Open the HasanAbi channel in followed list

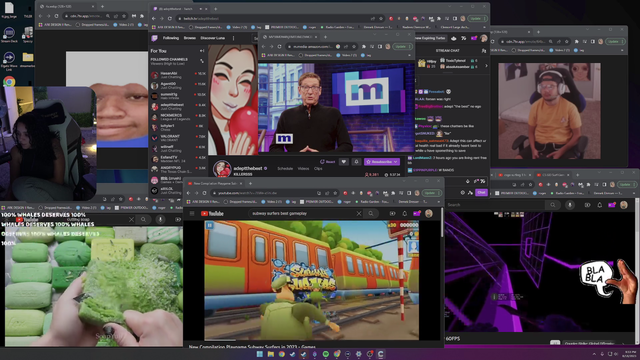tap(178, 75)
